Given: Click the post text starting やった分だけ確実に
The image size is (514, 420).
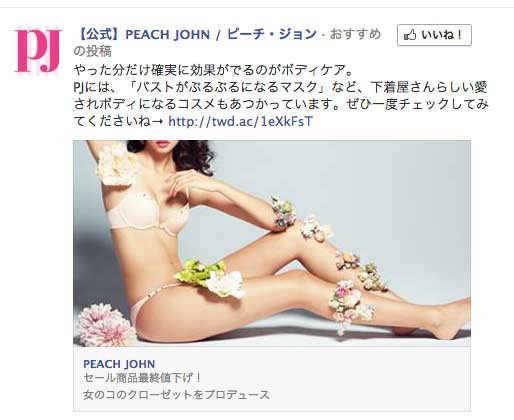Looking at the screenshot, I should 213,70.
